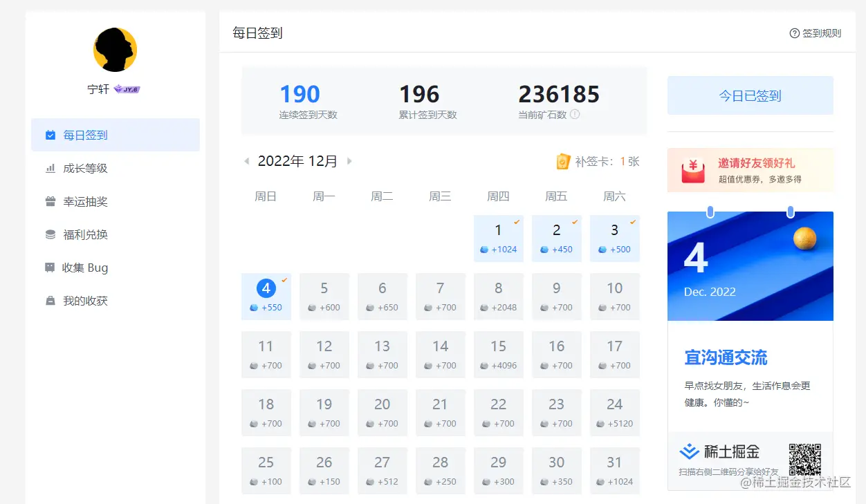Select December 11 calendar cell
Image resolution: width=866 pixels, height=504 pixels.
[x=266, y=355]
